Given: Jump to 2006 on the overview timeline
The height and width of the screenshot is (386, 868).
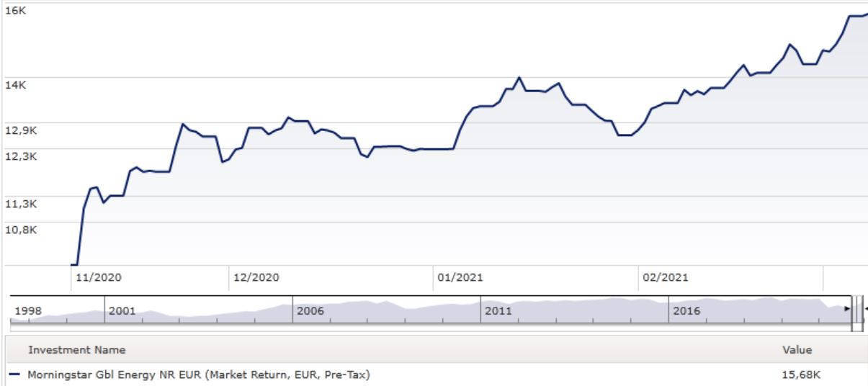Looking at the screenshot, I should click(x=310, y=311).
